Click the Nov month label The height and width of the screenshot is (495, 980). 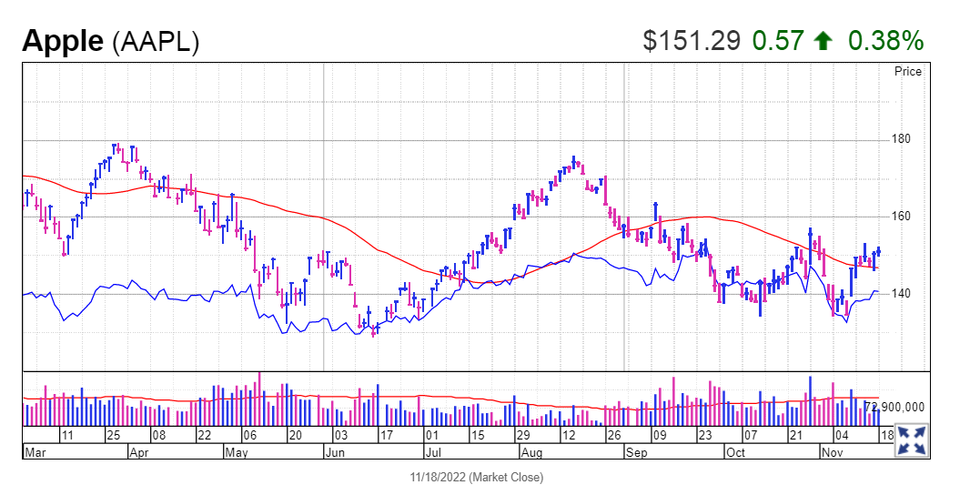[x=833, y=452]
